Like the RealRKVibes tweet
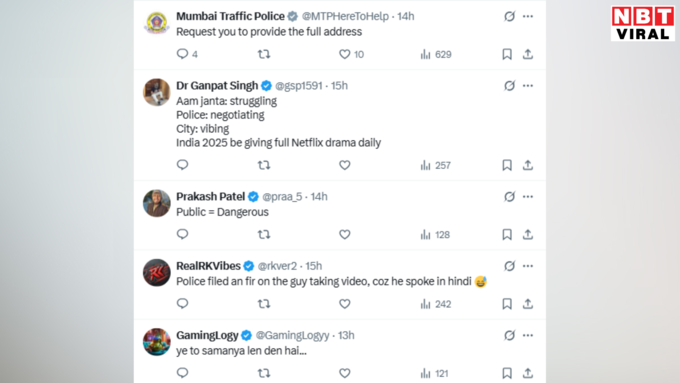This screenshot has height=383, width=680. click(x=345, y=304)
